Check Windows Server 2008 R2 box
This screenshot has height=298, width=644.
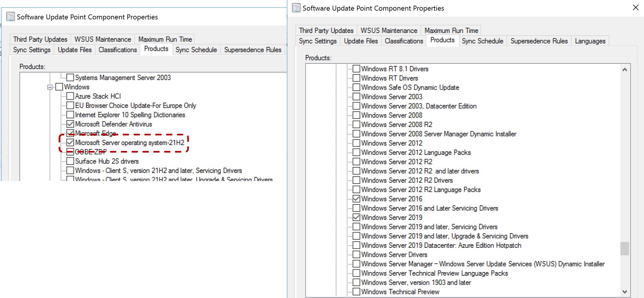tap(356, 124)
